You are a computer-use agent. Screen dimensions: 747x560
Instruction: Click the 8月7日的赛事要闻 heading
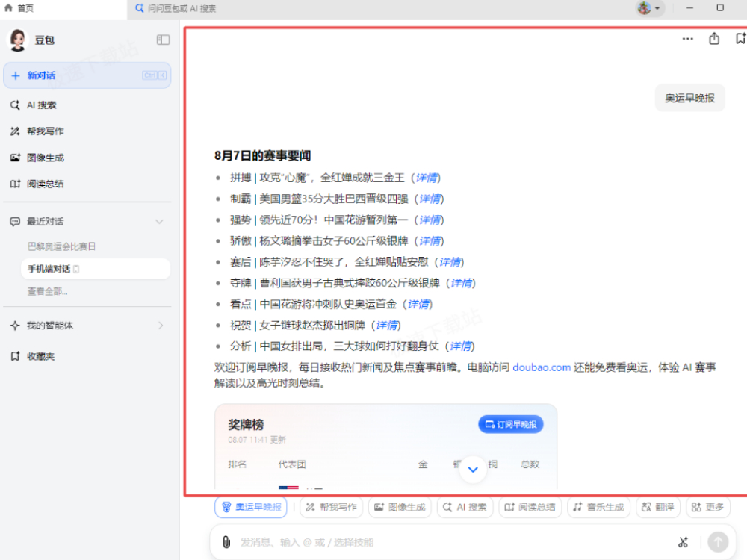coord(262,156)
